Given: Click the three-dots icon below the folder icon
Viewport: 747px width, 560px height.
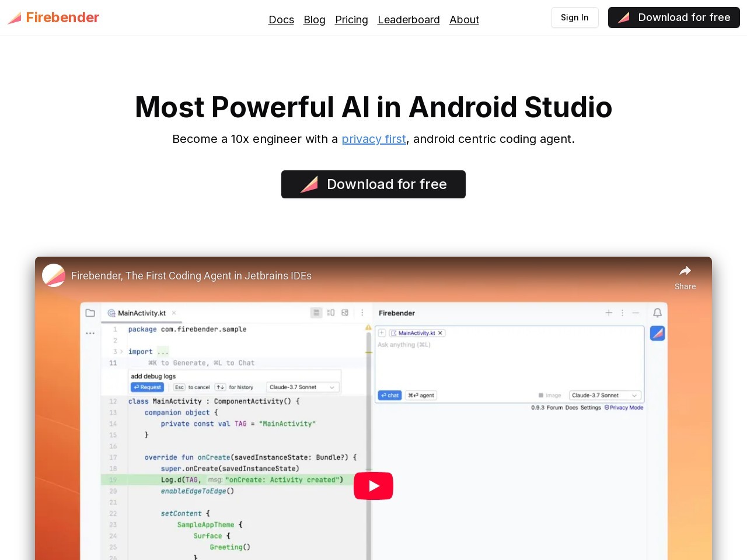Looking at the screenshot, I should (x=90, y=333).
